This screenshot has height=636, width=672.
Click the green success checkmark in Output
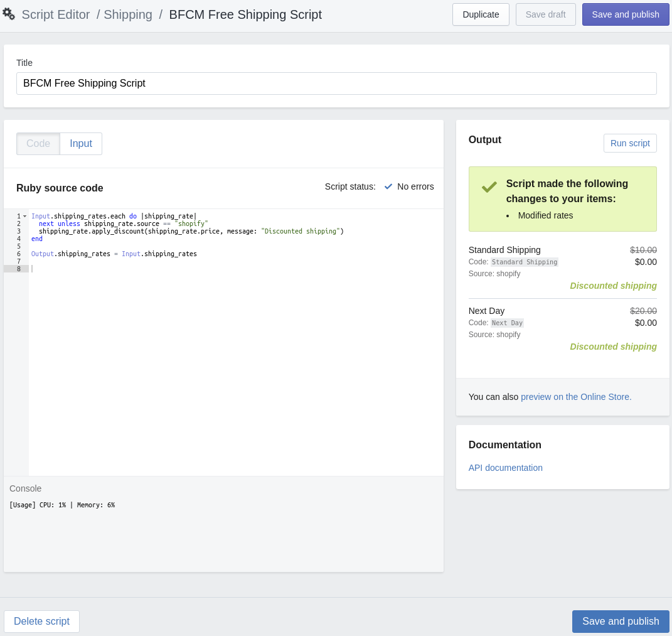[489, 186]
